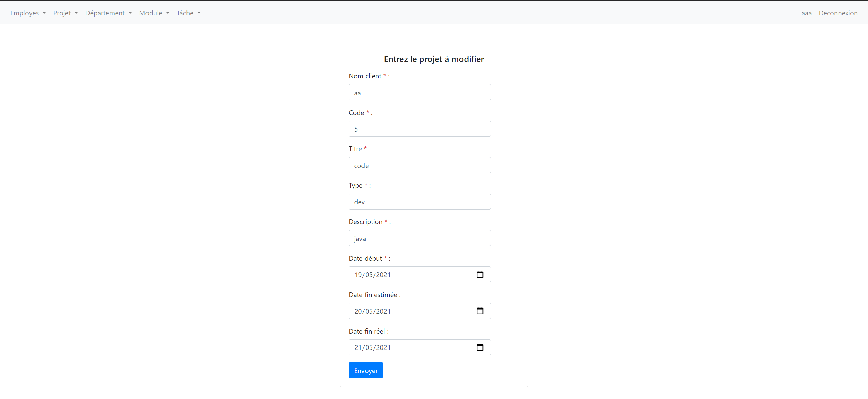Open the Date début calendar picker icon

tap(480, 274)
